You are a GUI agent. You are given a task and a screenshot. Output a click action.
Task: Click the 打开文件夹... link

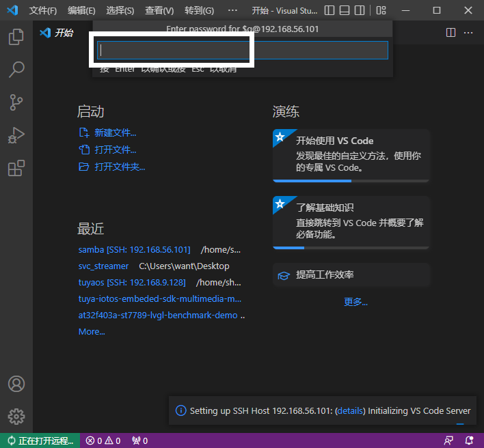(x=120, y=167)
